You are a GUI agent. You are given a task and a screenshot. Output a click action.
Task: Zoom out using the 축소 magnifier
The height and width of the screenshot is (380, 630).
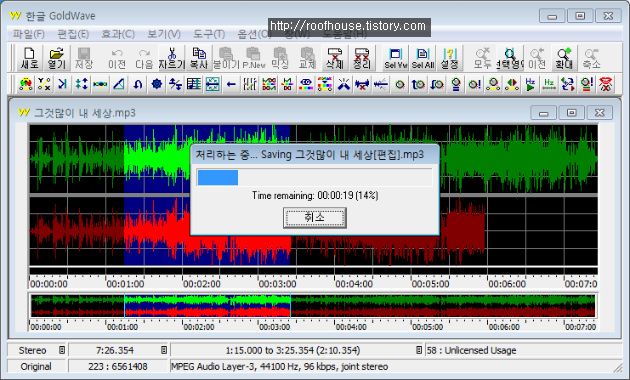(x=591, y=58)
